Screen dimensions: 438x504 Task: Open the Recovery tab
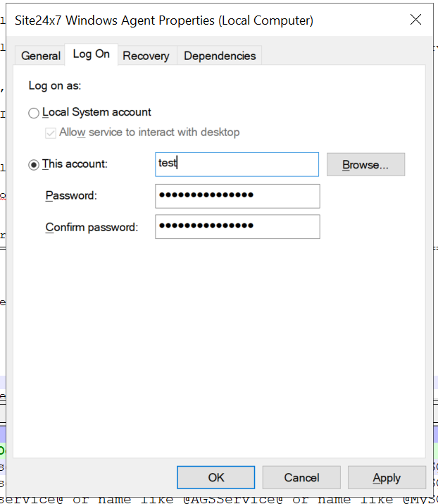(x=146, y=56)
